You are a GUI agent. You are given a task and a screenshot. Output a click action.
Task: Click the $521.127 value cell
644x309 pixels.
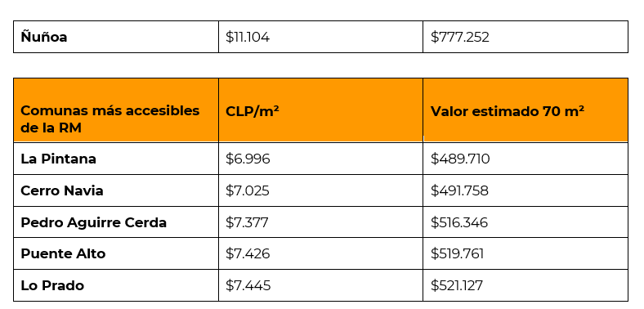pyautogui.click(x=525, y=285)
